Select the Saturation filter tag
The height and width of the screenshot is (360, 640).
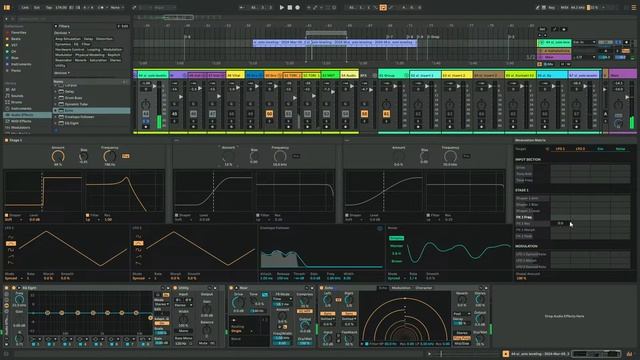pyautogui.click(x=98, y=60)
